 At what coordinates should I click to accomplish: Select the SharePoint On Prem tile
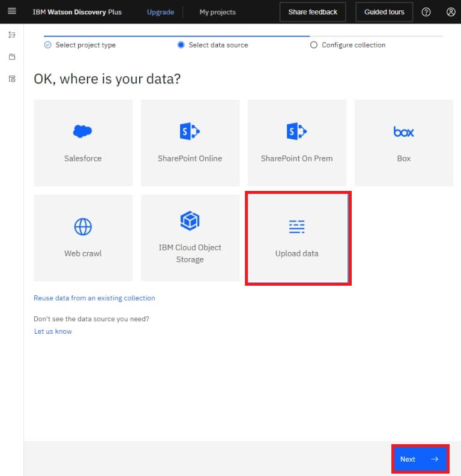click(x=297, y=143)
